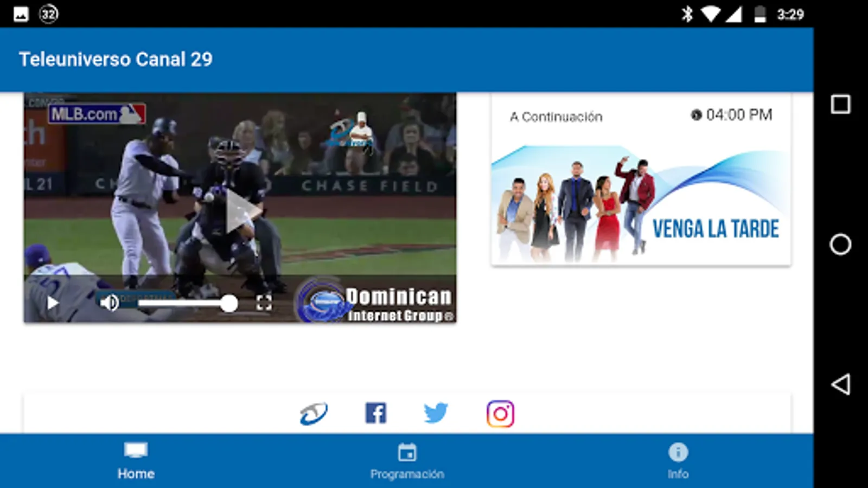The height and width of the screenshot is (488, 868).
Task: Tap the Wi-Fi status icon
Action: [x=710, y=14]
